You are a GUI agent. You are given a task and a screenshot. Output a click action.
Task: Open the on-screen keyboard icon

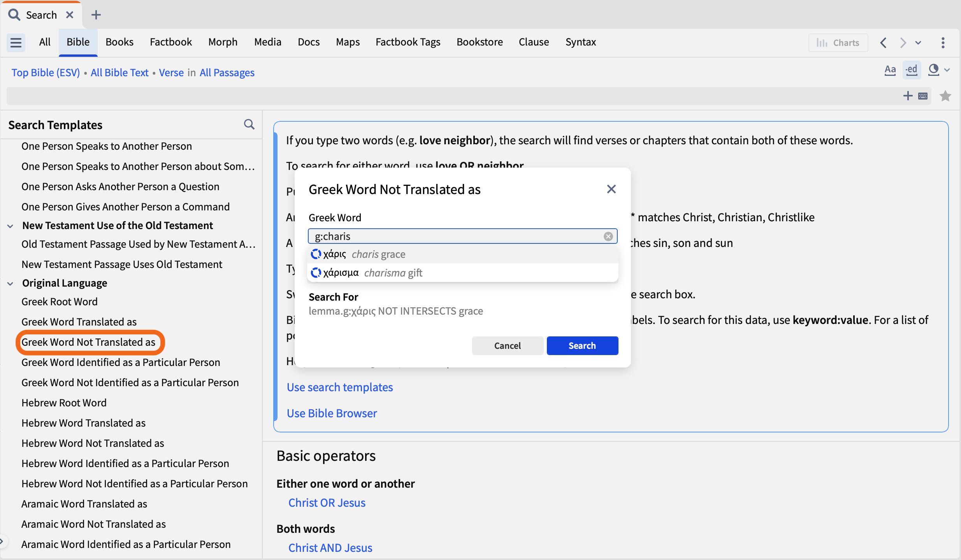click(x=923, y=96)
